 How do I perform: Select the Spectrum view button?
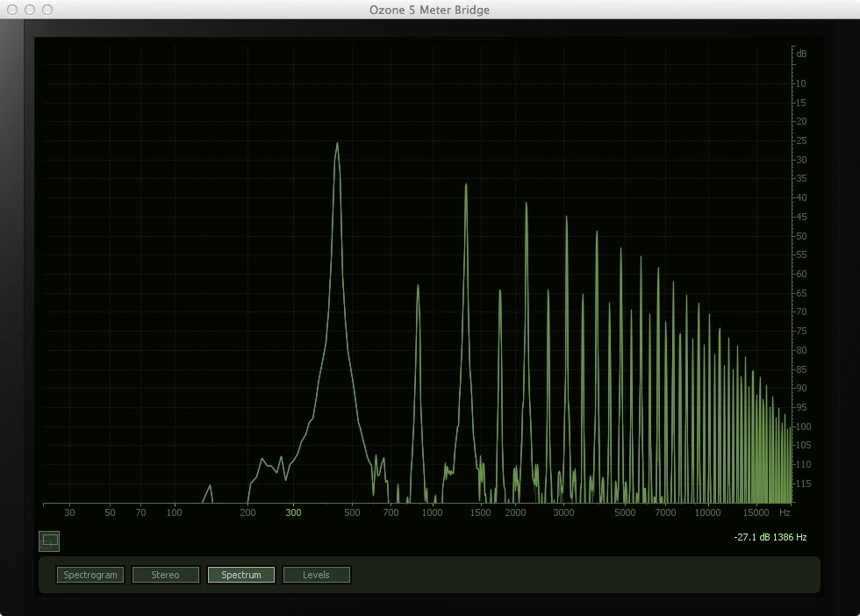point(240,575)
